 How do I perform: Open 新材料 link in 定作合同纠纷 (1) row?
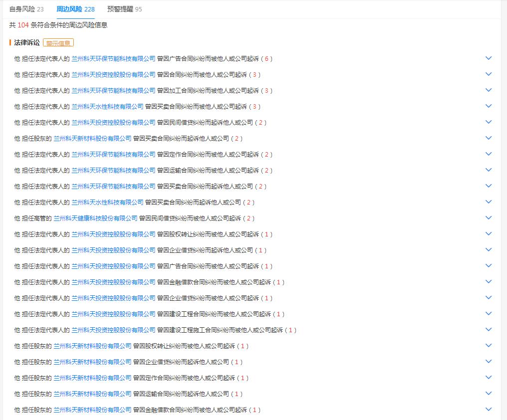[92, 378]
